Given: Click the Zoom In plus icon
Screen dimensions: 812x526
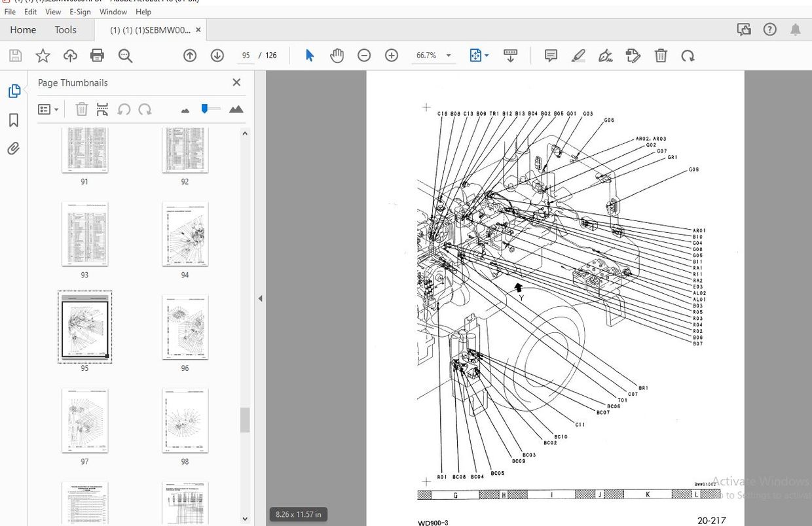Looking at the screenshot, I should [x=392, y=56].
